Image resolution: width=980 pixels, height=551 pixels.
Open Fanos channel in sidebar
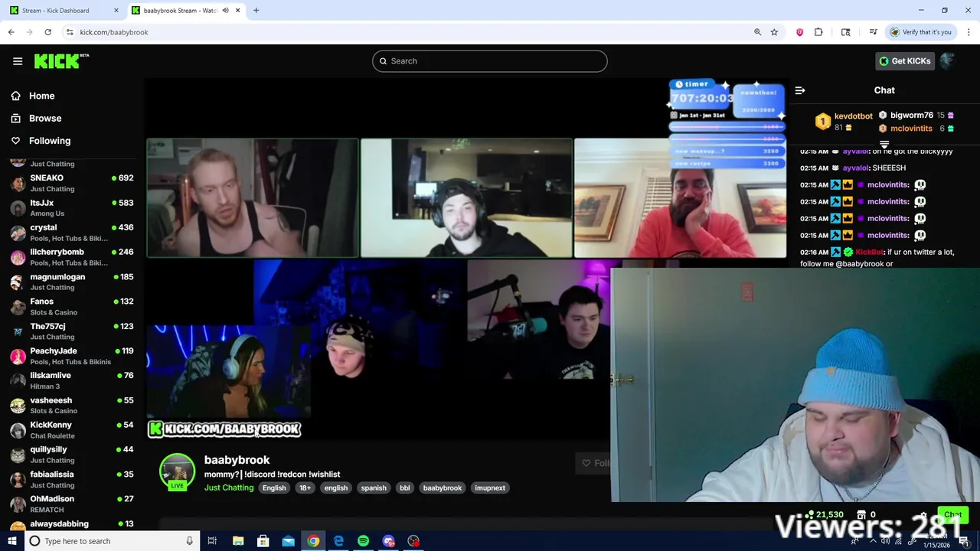click(72, 306)
